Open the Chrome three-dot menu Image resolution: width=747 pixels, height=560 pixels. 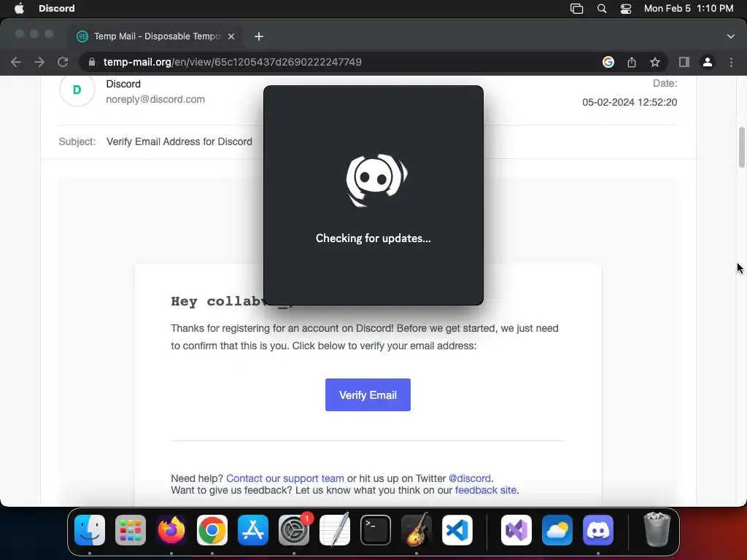coord(731,62)
